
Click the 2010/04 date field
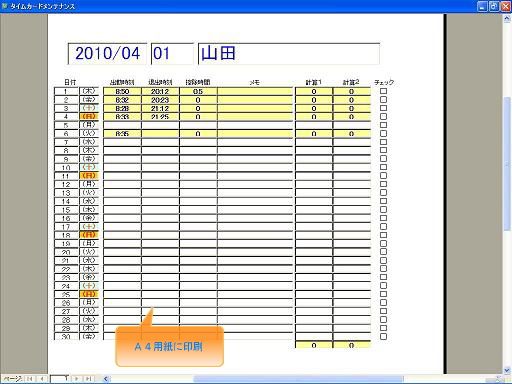click(x=107, y=54)
